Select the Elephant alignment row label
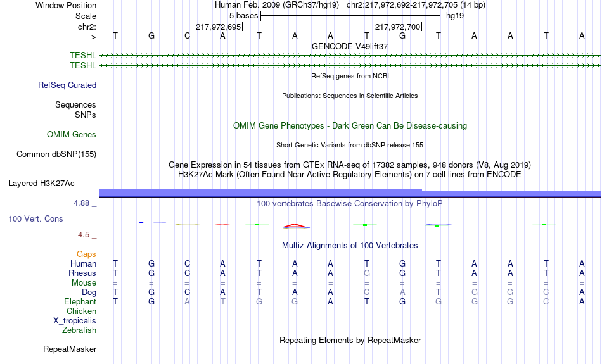This screenshot has width=602, height=364. pos(80,302)
